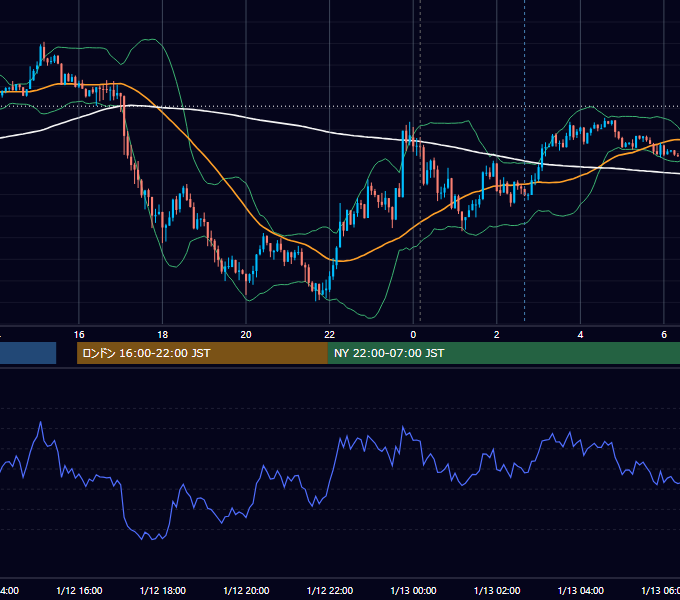
Task: Click the 20 hour label on the upper time axis
Action: [246, 335]
